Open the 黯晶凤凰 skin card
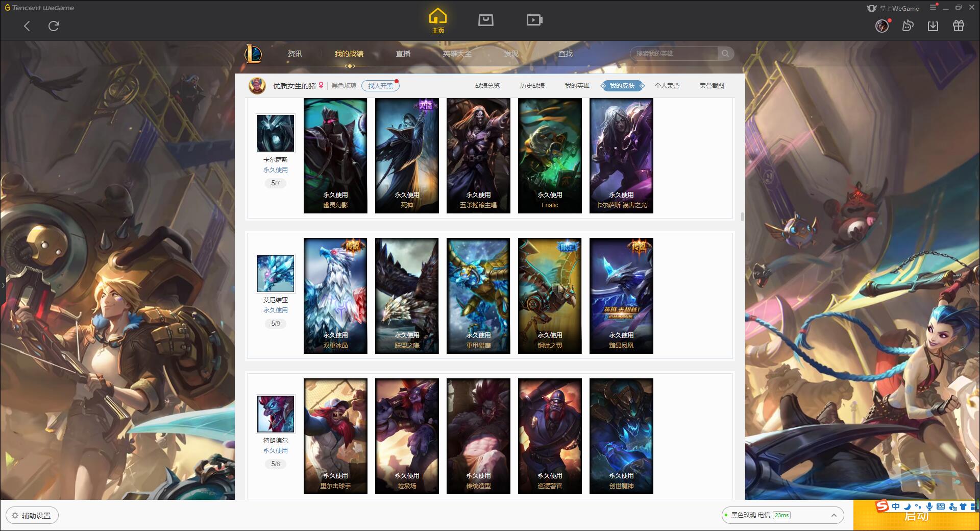The height and width of the screenshot is (531, 980). pos(621,296)
